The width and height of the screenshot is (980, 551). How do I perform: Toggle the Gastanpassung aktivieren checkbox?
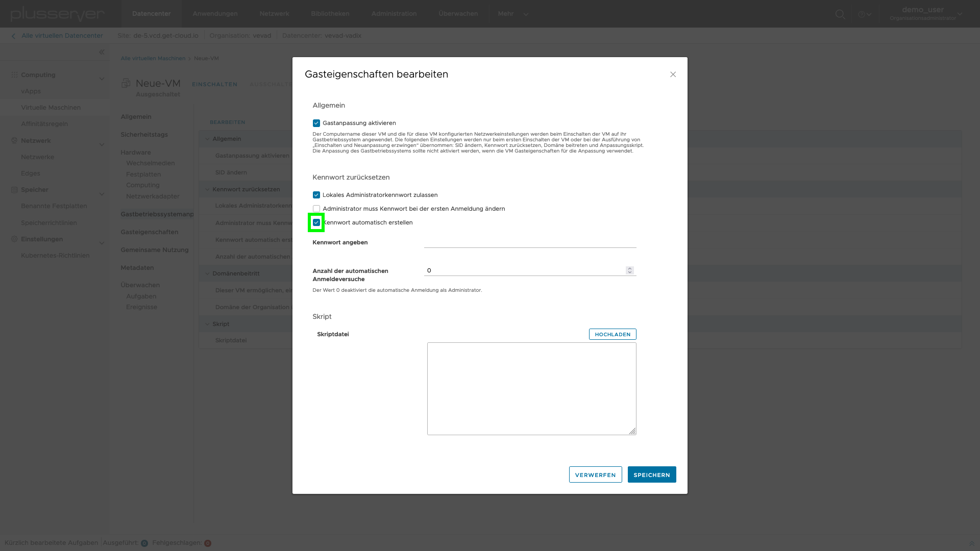[316, 123]
